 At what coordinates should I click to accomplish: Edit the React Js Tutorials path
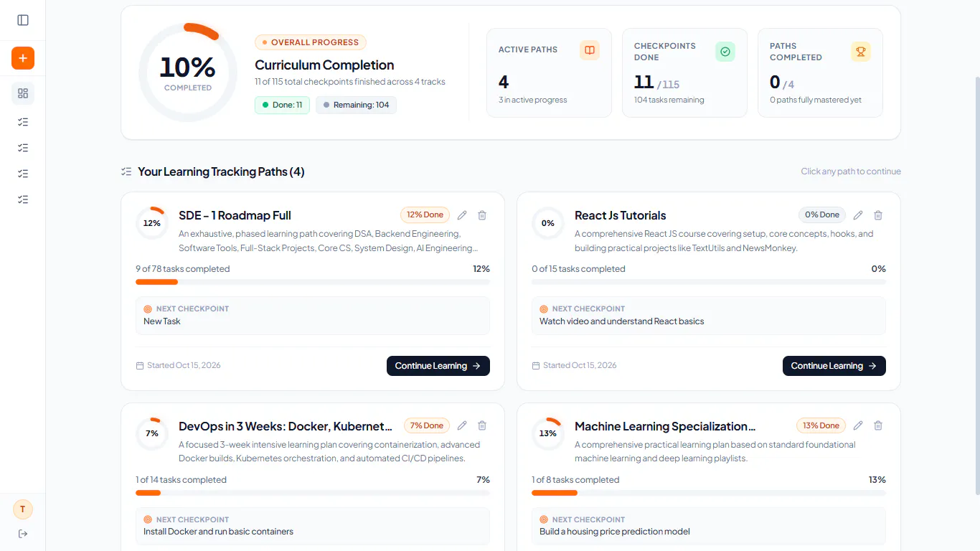point(858,215)
